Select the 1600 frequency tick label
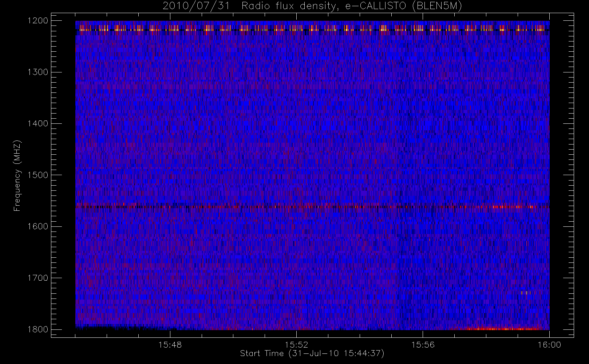589x364 pixels. (38, 226)
